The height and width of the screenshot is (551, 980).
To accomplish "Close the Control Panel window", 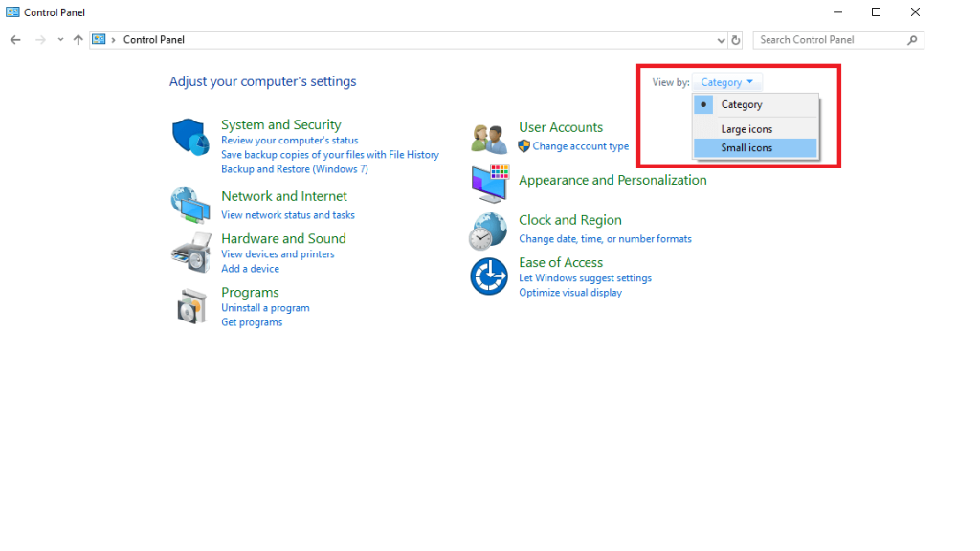I will click(915, 11).
